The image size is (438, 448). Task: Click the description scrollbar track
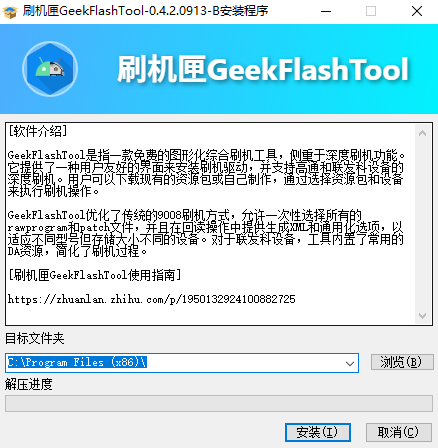point(422,224)
